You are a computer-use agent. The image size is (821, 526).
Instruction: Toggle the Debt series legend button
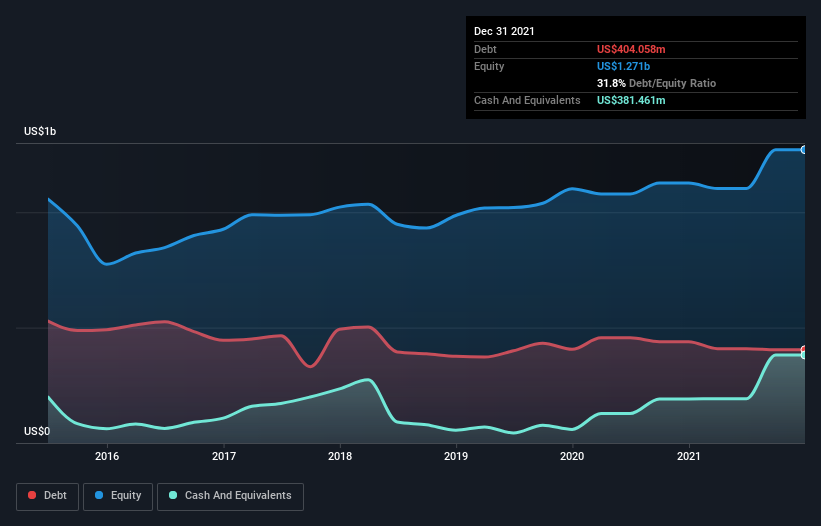(48, 496)
